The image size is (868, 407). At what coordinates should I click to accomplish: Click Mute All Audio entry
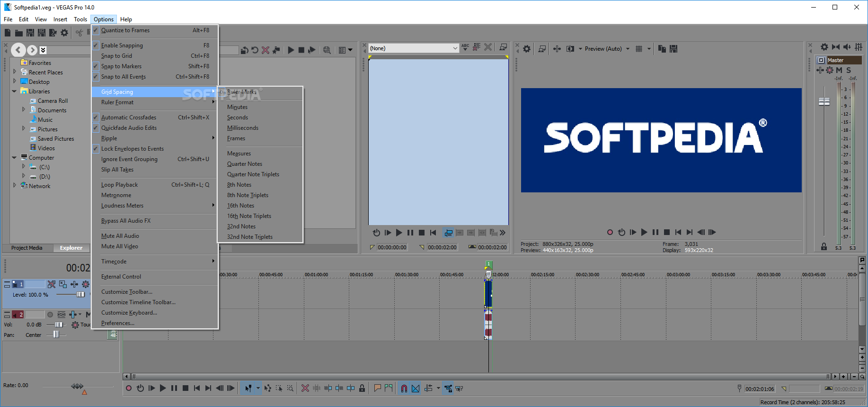click(x=155, y=236)
